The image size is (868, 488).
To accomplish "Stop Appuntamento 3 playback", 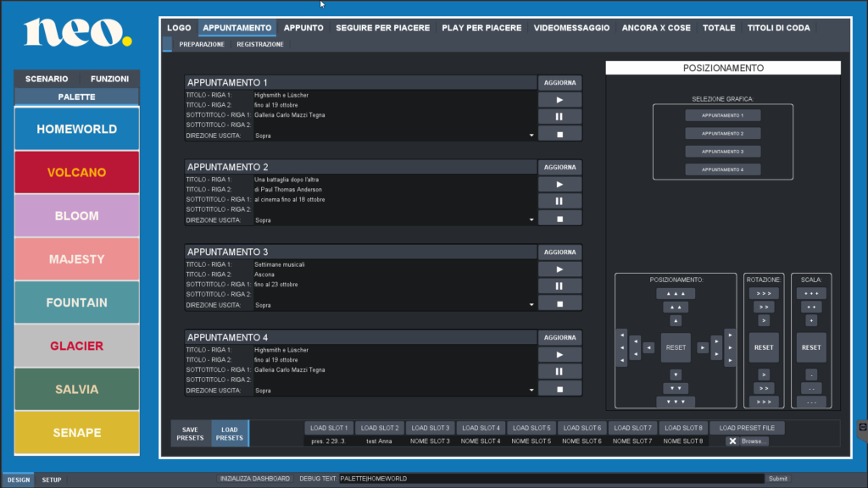I will click(x=559, y=303).
